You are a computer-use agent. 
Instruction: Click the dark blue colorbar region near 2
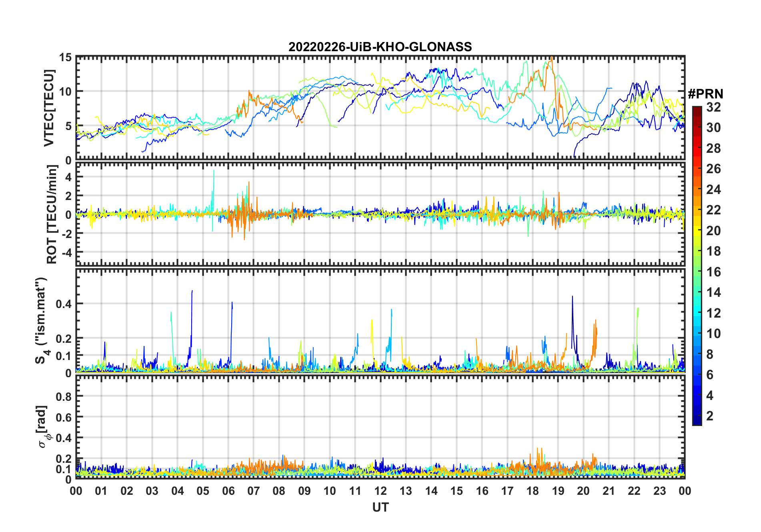(x=697, y=416)
